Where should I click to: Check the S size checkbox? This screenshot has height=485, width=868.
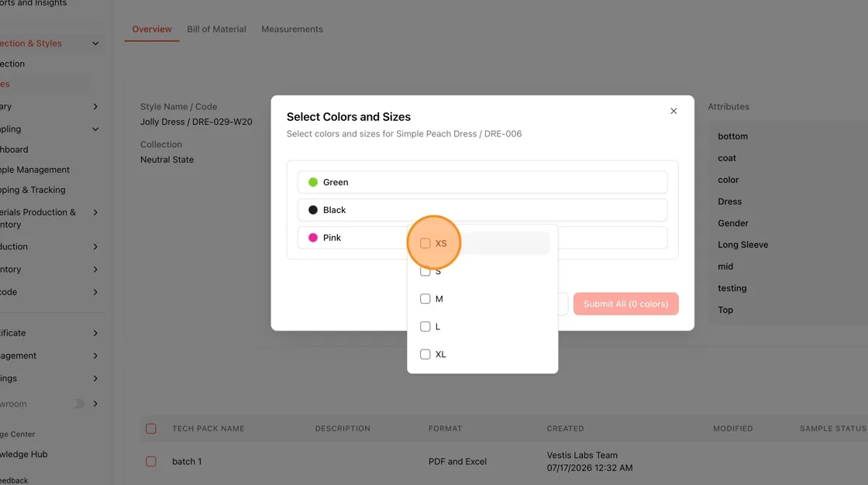point(425,270)
